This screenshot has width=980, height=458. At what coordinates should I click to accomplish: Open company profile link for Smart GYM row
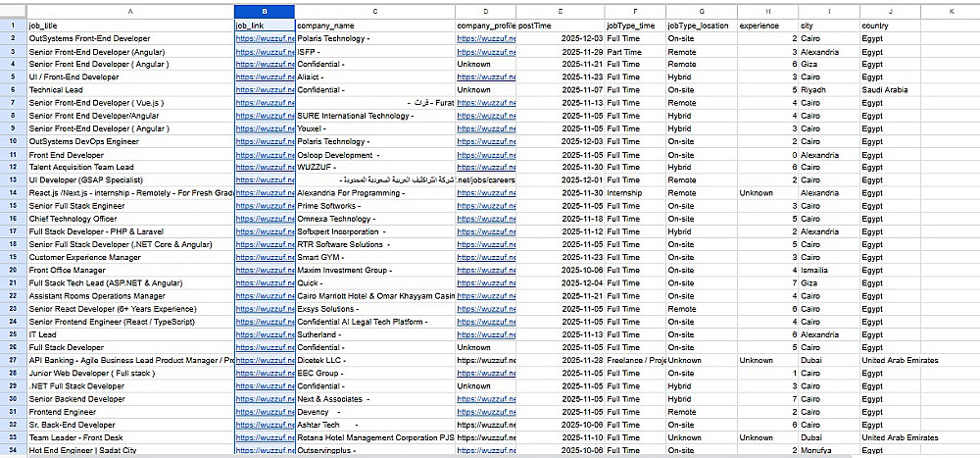(x=486, y=257)
